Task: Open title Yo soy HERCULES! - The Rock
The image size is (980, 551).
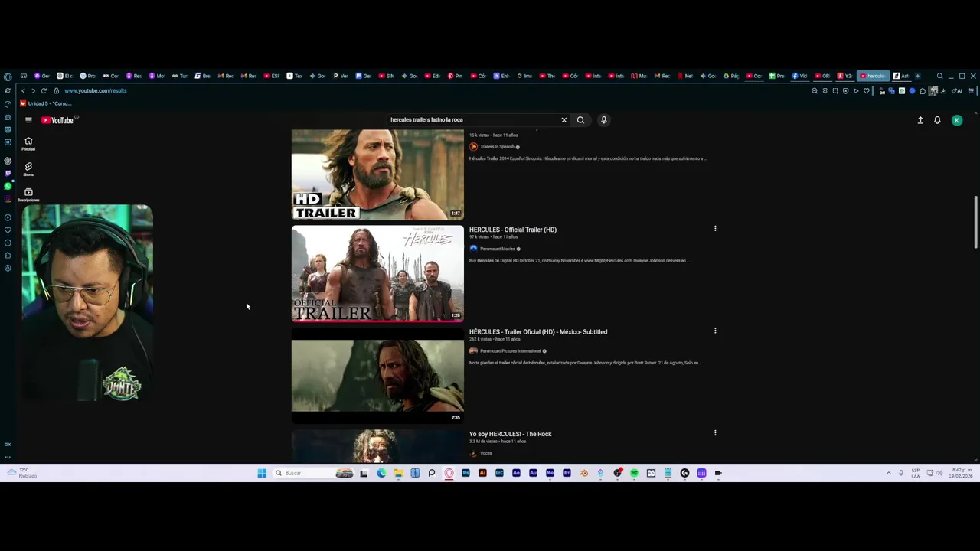Action: click(x=511, y=434)
